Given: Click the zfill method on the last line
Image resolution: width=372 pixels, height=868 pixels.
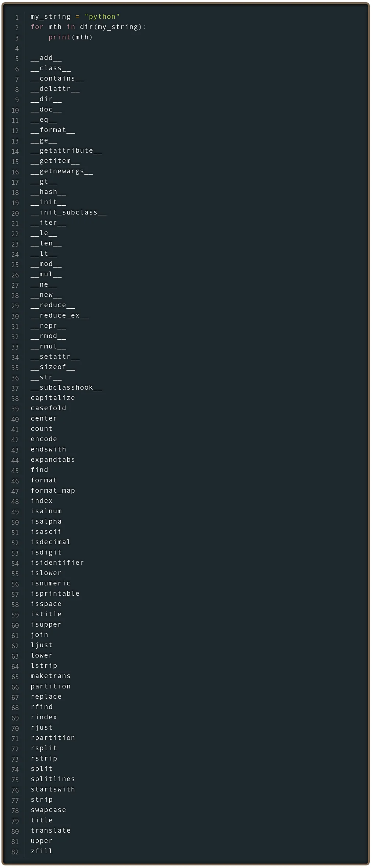Looking at the screenshot, I should 42,851.
